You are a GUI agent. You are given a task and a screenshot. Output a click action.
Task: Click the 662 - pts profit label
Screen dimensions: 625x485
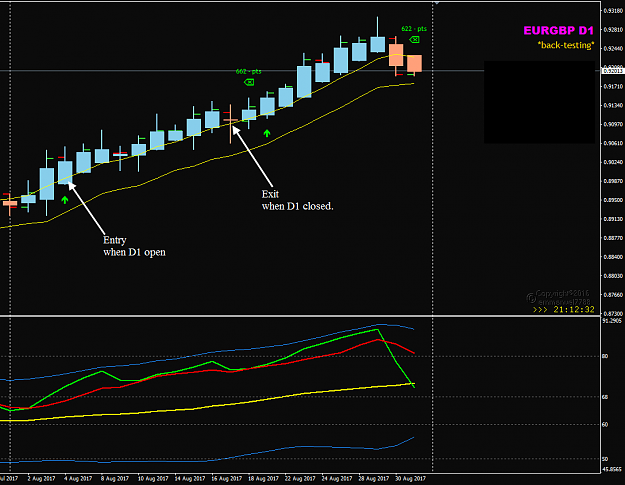click(x=248, y=71)
